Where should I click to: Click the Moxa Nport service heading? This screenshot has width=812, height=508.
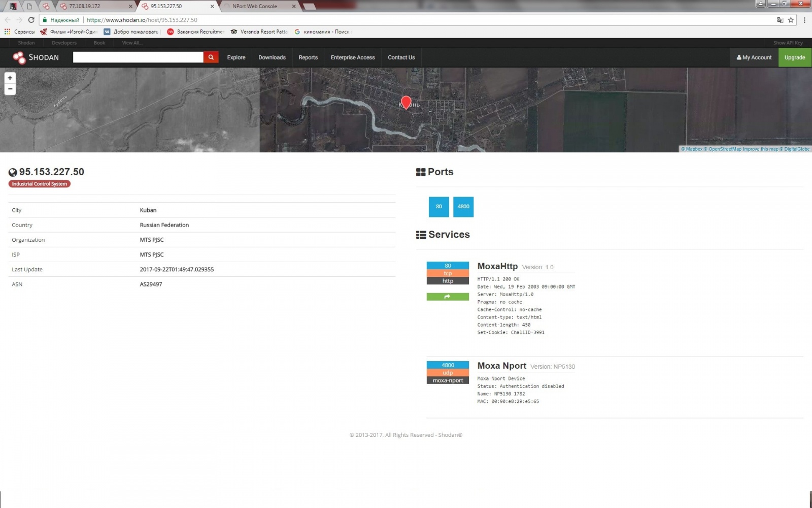tap(502, 366)
